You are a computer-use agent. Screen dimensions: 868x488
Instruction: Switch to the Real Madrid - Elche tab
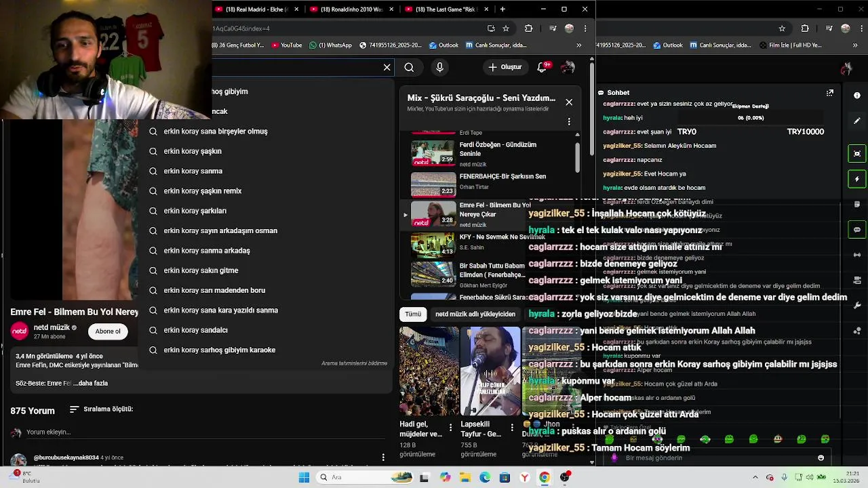[x=256, y=9]
